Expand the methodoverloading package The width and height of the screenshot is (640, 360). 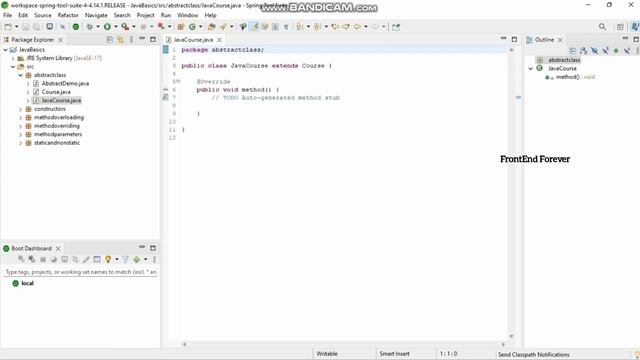[20, 118]
